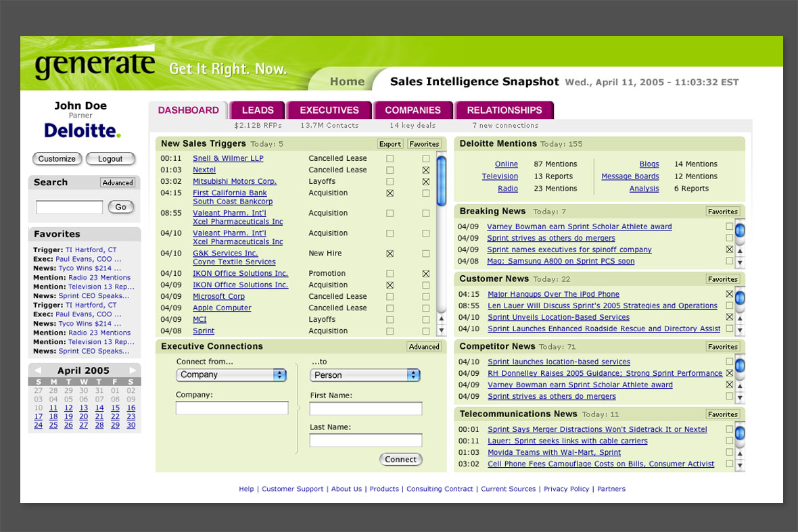The width and height of the screenshot is (798, 532).
Task: Go to next month in calendar
Action: [x=133, y=370]
